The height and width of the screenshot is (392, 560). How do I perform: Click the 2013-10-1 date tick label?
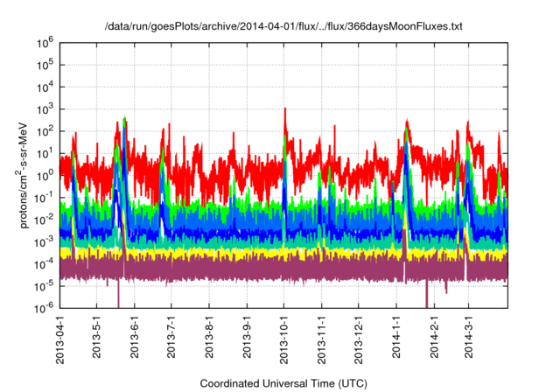[283, 339]
